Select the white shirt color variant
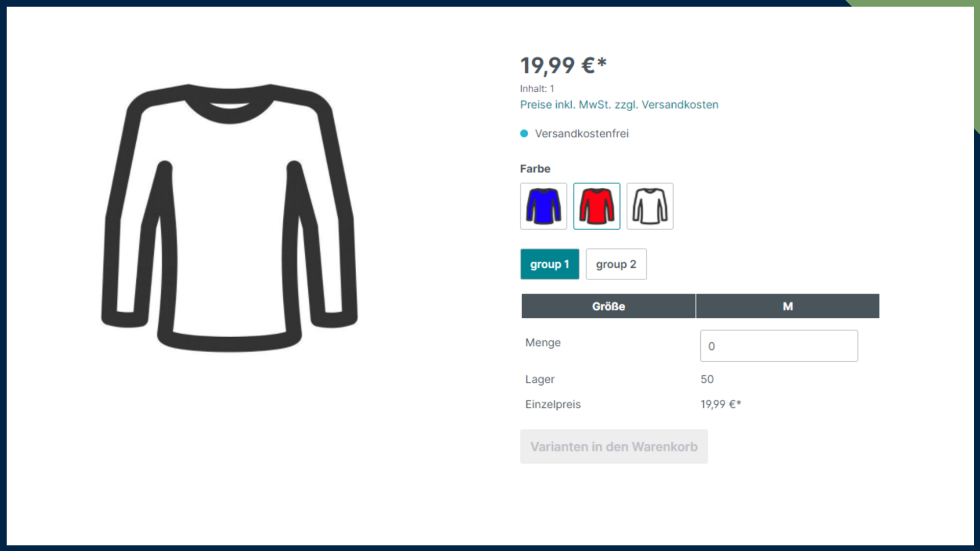Image resolution: width=980 pixels, height=551 pixels. tap(650, 206)
